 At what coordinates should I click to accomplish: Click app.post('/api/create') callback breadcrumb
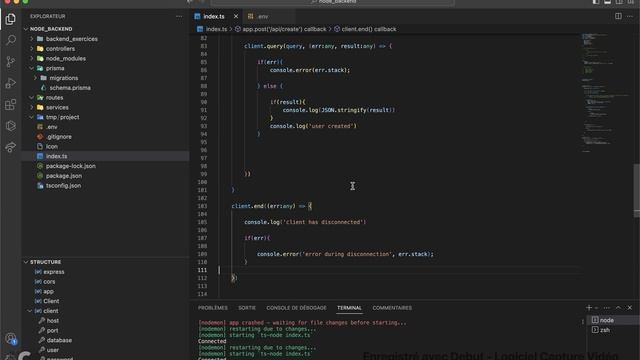coord(284,29)
